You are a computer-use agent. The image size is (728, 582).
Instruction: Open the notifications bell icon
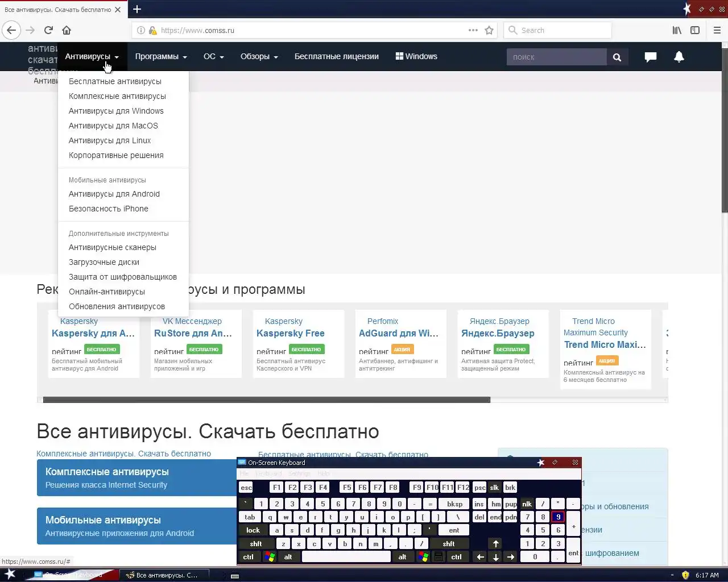point(679,57)
